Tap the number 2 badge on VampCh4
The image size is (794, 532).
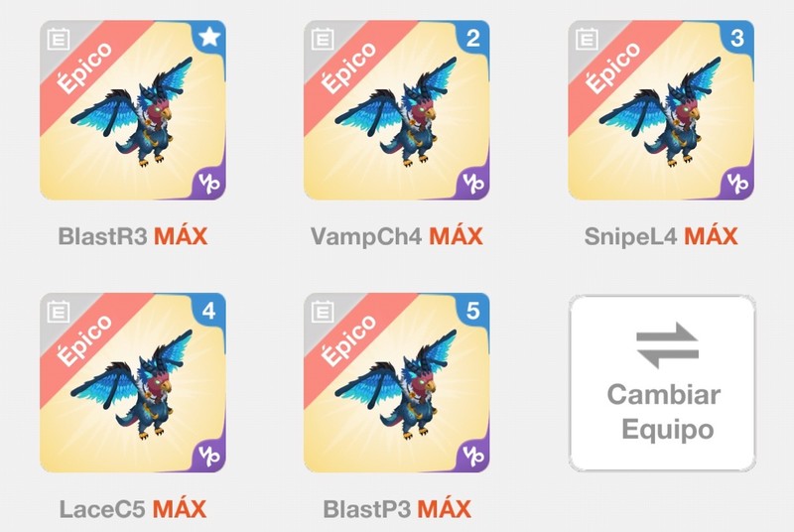473,38
